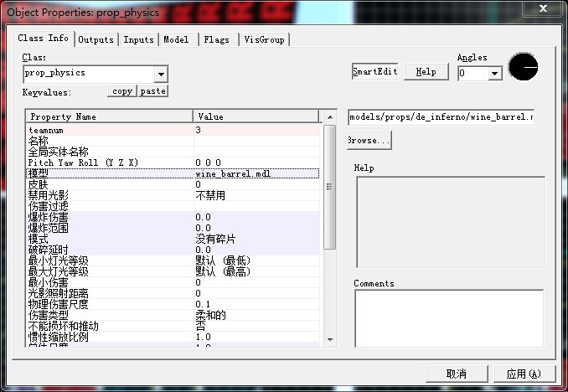Click the 默认 (最低) value cell

click(x=257, y=260)
